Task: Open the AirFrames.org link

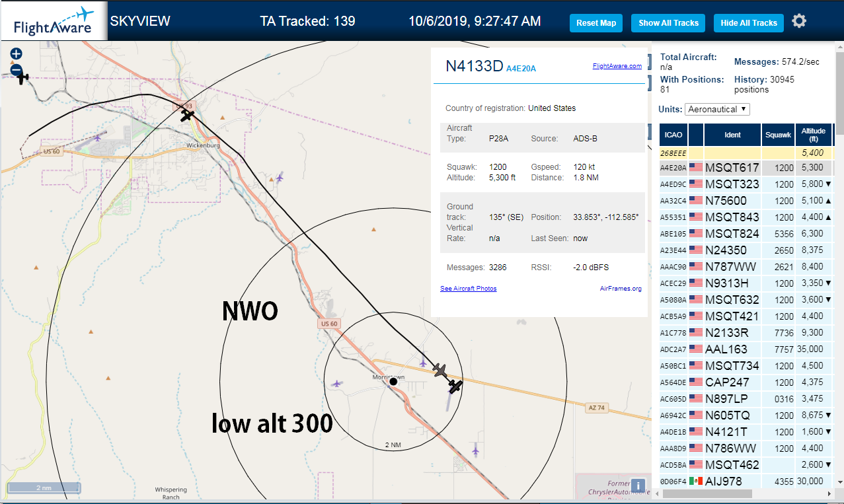Action: 621,289
